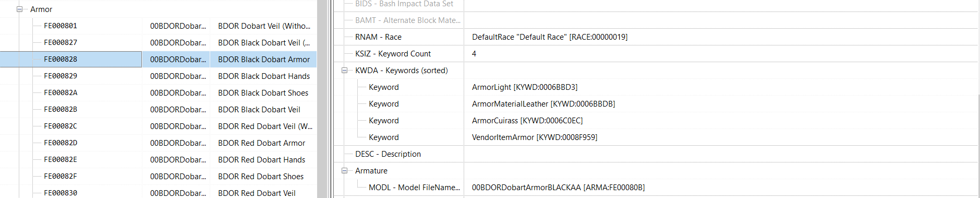This screenshot has width=980, height=198.
Task: Select BDOR Black Dobart Hands record
Action: point(264,76)
